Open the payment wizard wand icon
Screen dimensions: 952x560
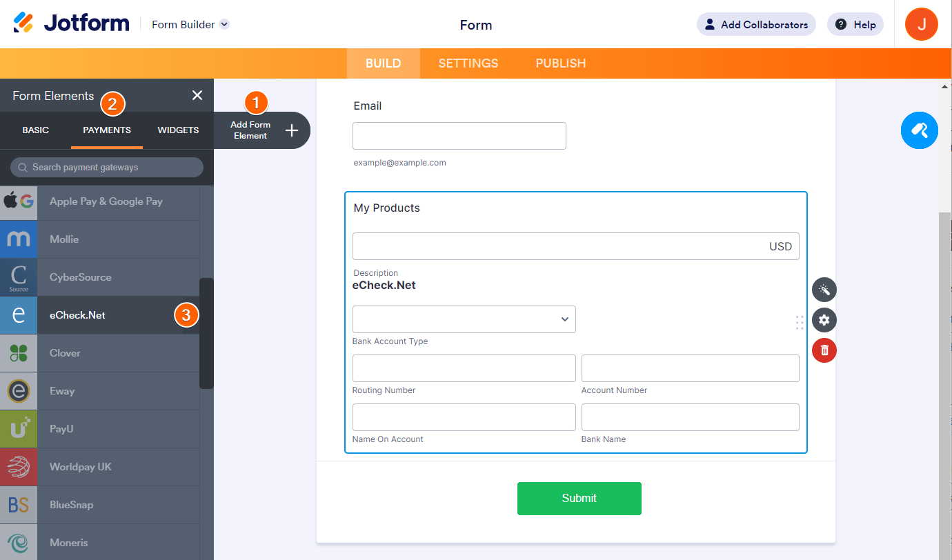[824, 290]
